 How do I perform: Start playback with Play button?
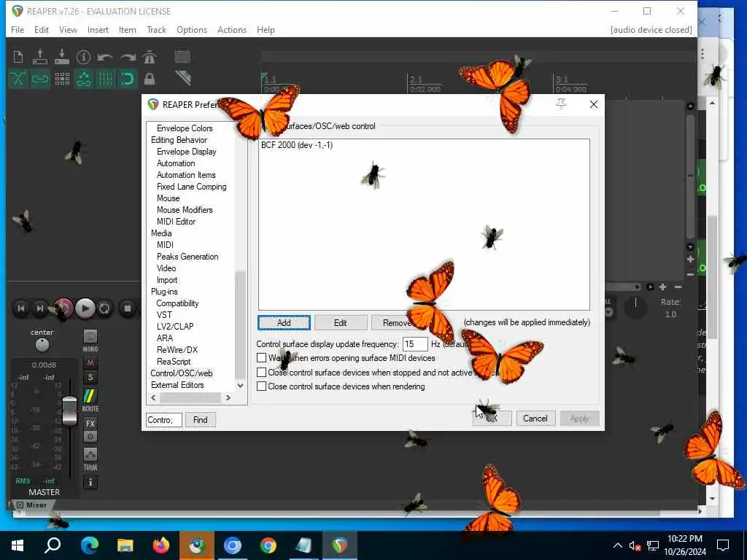(85, 308)
